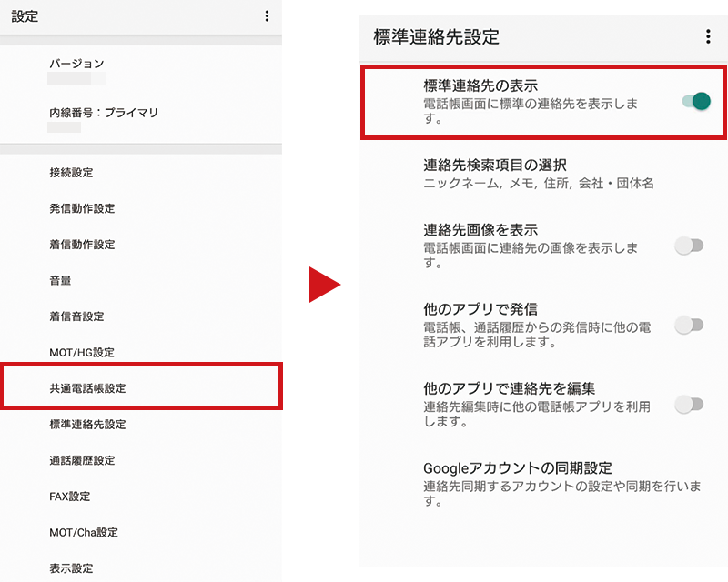
Task: Tap 内線番号：プライマリ entry
Action: 141,119
